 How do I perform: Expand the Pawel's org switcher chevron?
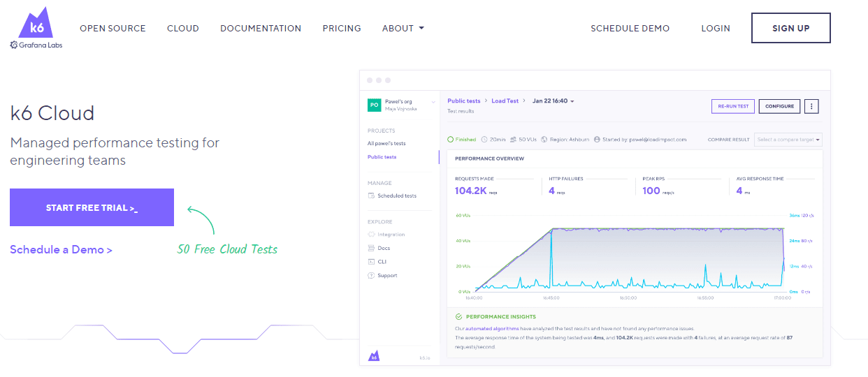pos(433,103)
